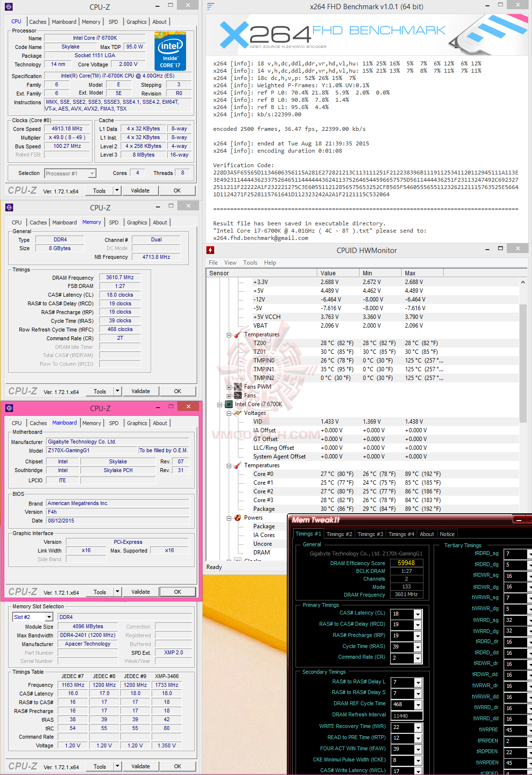The image size is (532, 775).
Task: Collapse the first Temperatures tree node
Action: pos(229,335)
